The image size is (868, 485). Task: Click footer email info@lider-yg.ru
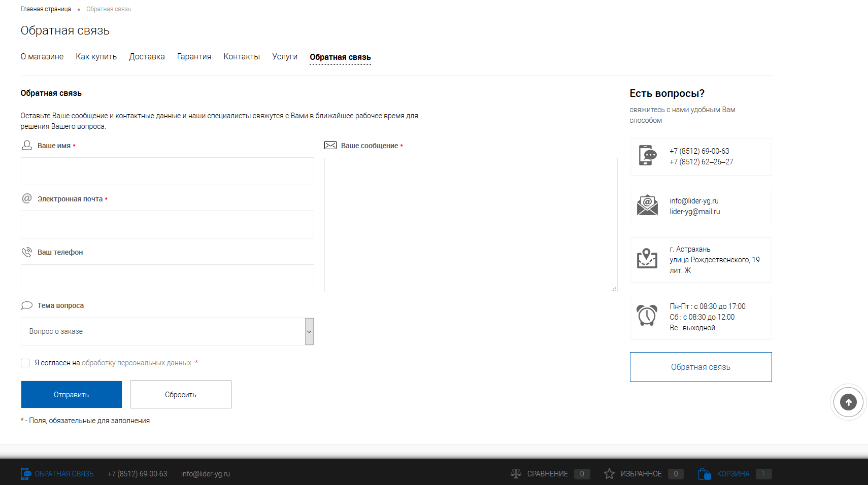[206, 474]
